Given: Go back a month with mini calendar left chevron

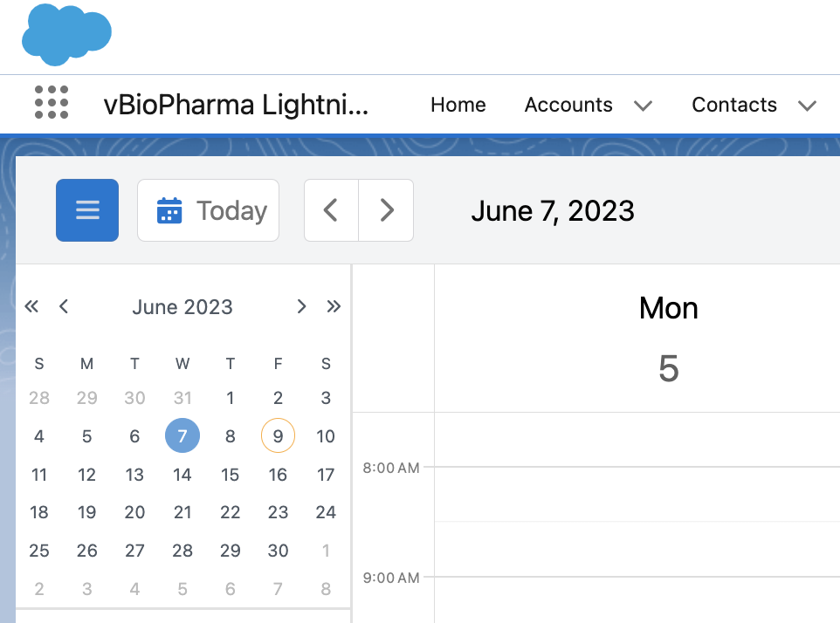Looking at the screenshot, I should (x=64, y=306).
